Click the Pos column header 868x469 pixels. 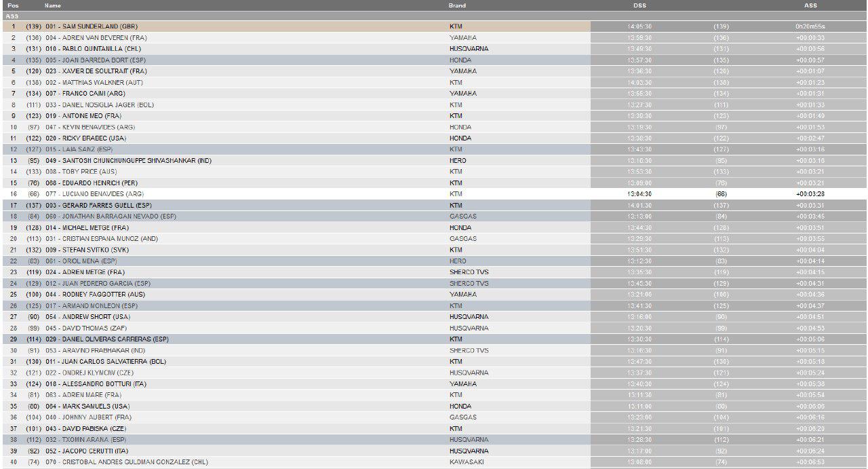point(13,5)
